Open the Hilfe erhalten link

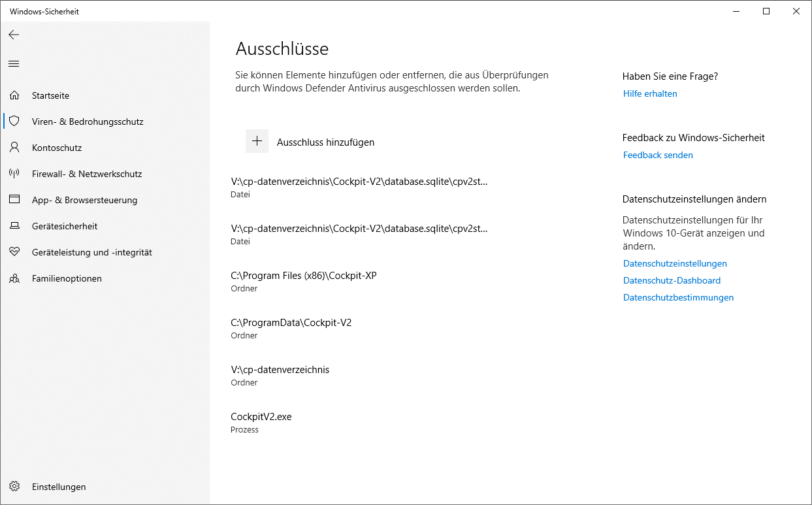tap(650, 93)
